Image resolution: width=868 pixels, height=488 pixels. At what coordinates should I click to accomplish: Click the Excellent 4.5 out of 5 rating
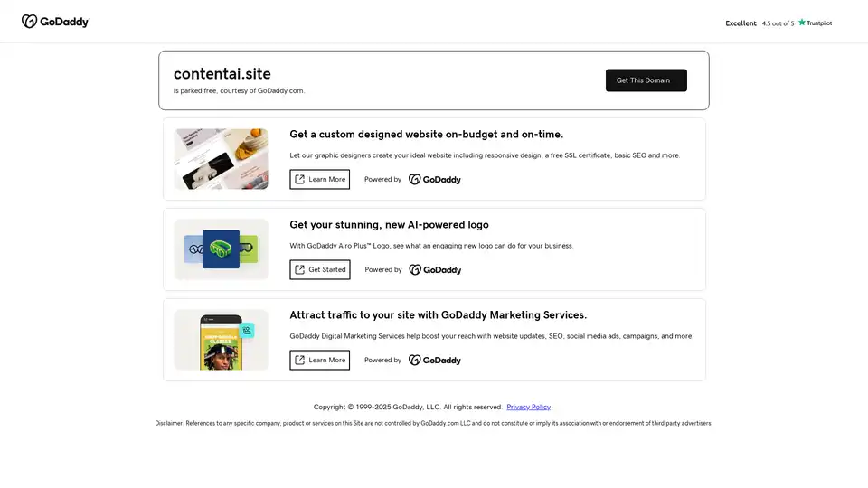(759, 23)
